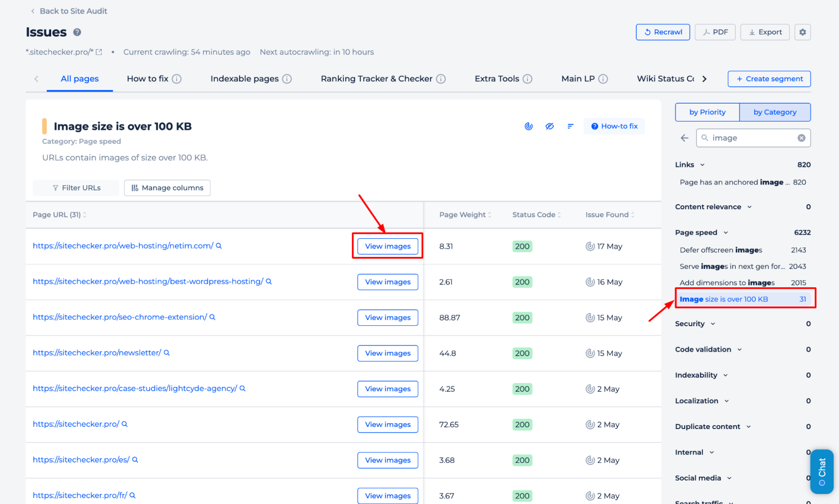Click magnifier icon next to sitechecker.pro/ homepage URL
This screenshot has height=504, width=839.
(125, 424)
